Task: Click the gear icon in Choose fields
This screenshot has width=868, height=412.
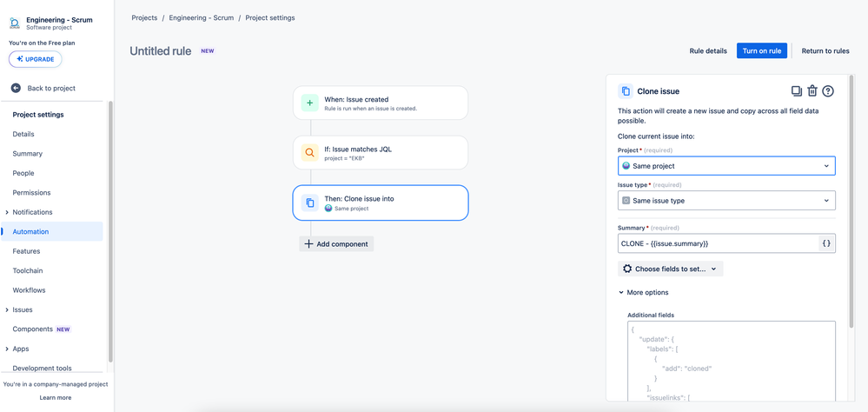Action: coord(627,269)
